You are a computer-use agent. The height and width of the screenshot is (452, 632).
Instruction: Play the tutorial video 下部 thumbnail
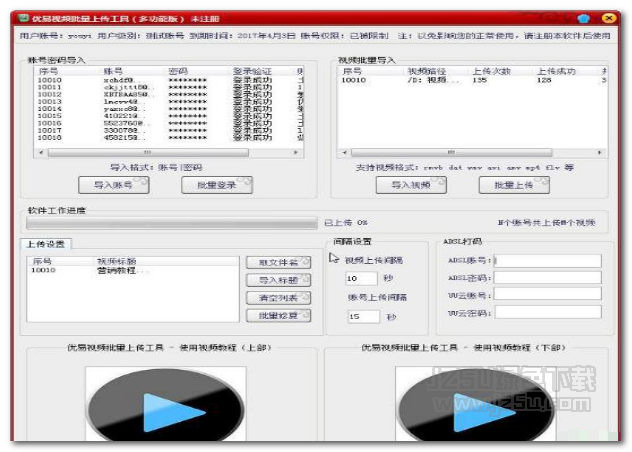(x=476, y=404)
